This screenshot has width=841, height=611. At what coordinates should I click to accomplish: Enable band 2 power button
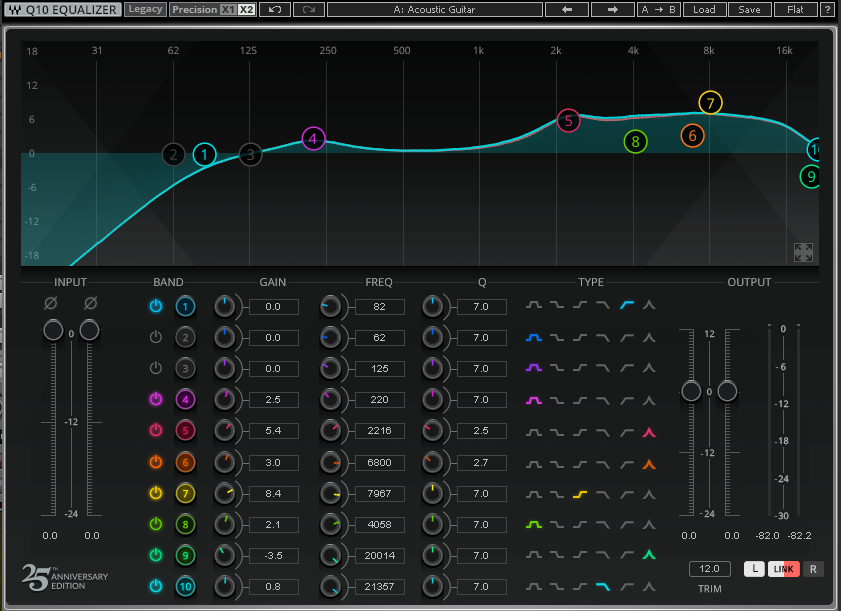click(x=156, y=337)
